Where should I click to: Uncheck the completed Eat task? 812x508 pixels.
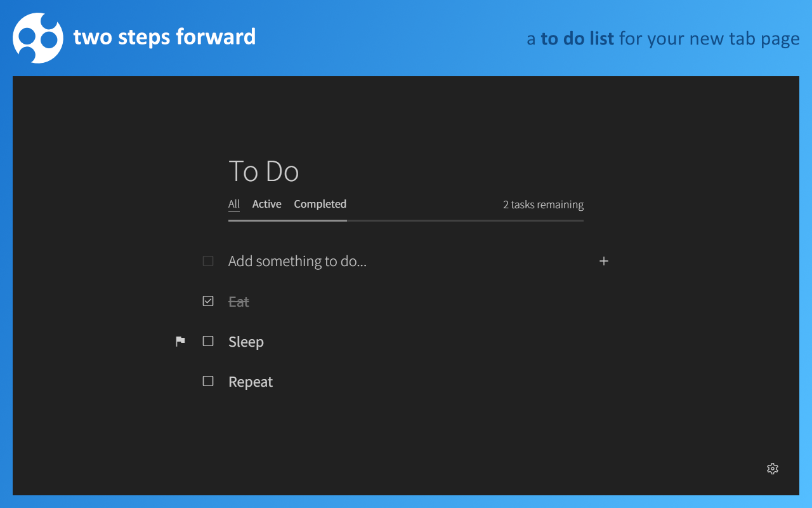click(x=207, y=300)
